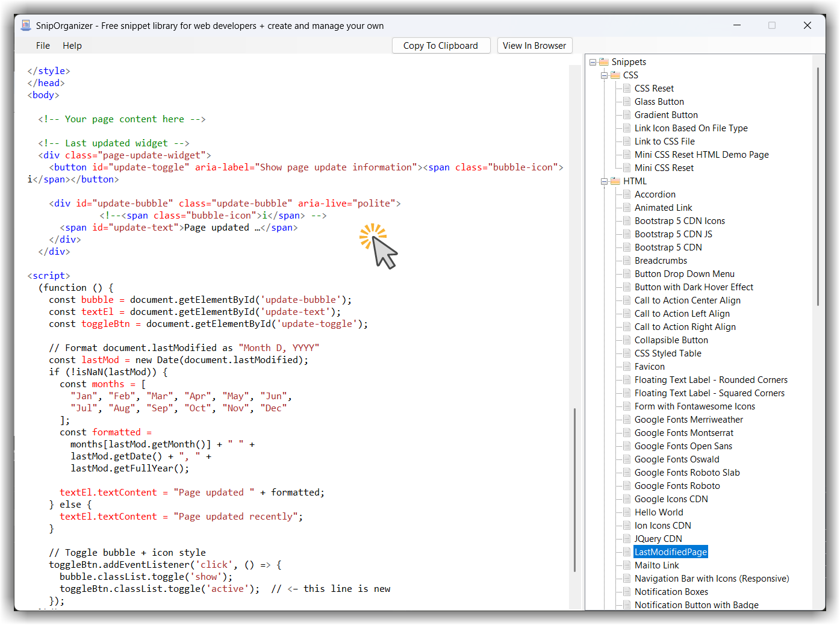Click the file icon beside JQuery CDN

click(x=627, y=539)
